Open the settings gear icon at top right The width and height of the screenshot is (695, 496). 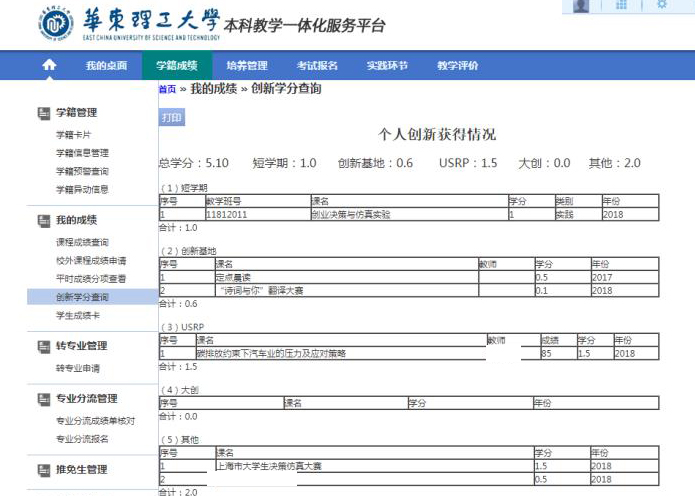tap(662, 4)
